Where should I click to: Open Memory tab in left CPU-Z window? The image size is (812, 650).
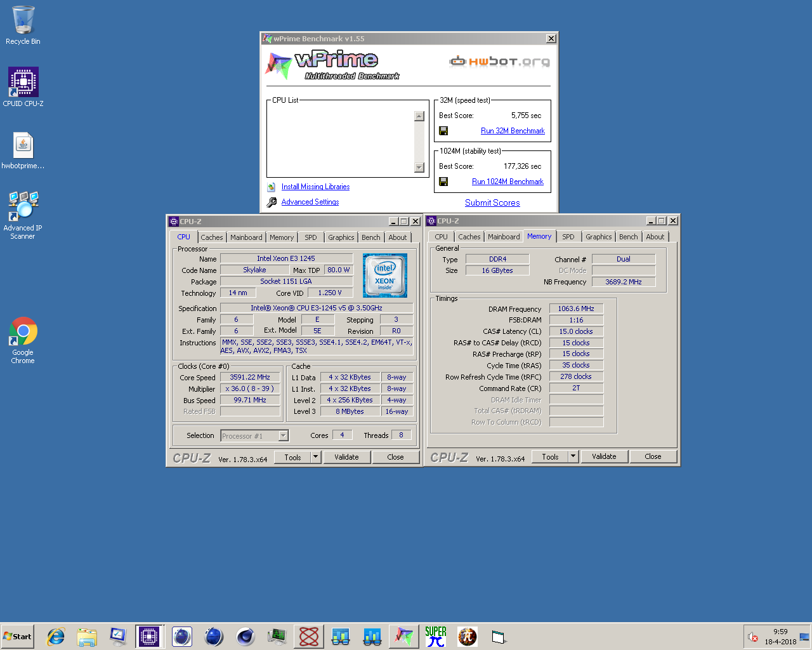(282, 237)
